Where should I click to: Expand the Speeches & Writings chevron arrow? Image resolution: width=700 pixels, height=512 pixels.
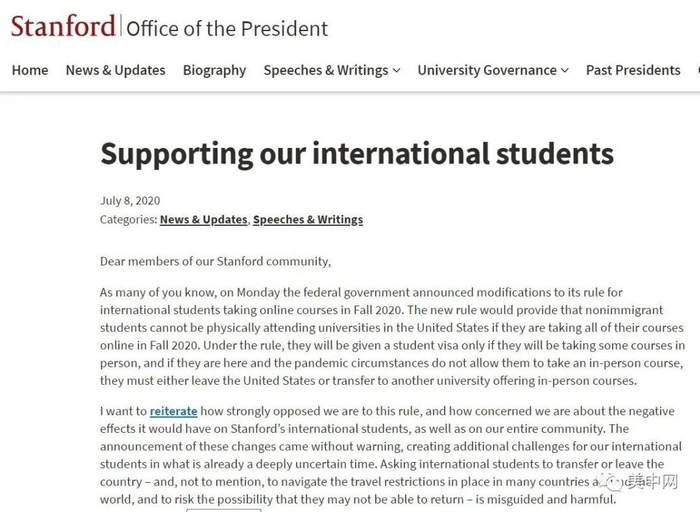click(x=397, y=71)
